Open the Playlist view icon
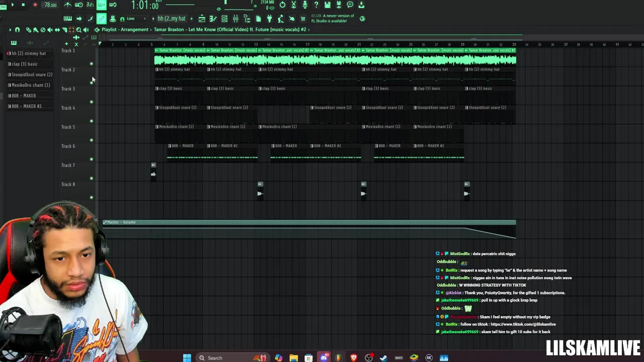 click(x=202, y=19)
